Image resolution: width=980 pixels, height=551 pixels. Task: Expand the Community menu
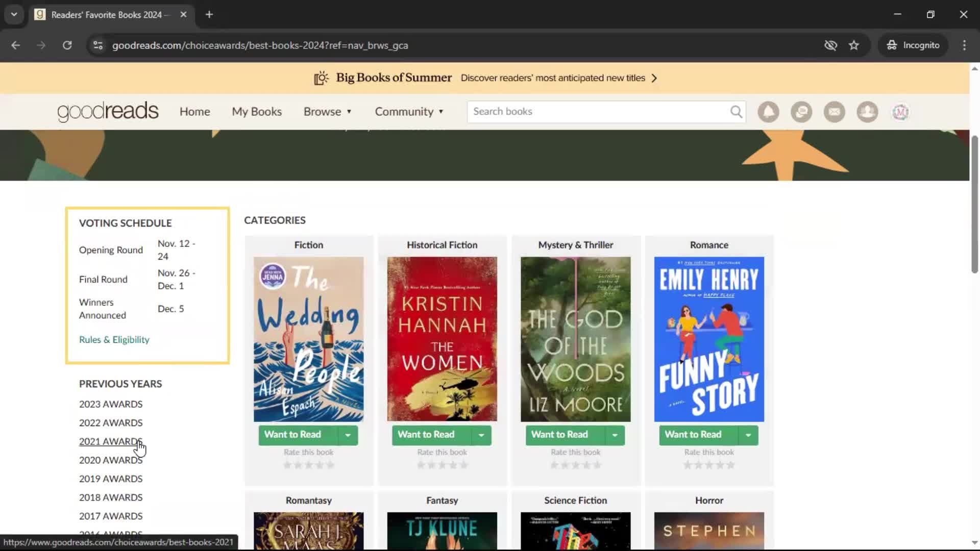(x=409, y=112)
